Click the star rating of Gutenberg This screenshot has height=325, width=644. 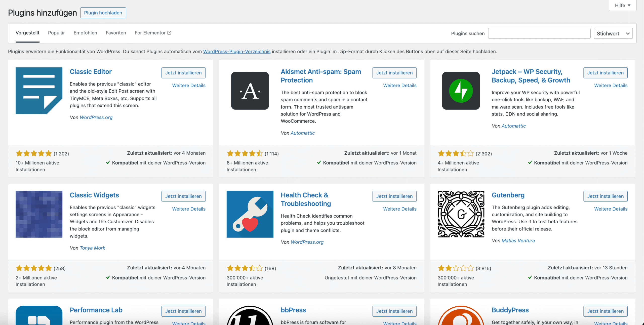point(456,268)
